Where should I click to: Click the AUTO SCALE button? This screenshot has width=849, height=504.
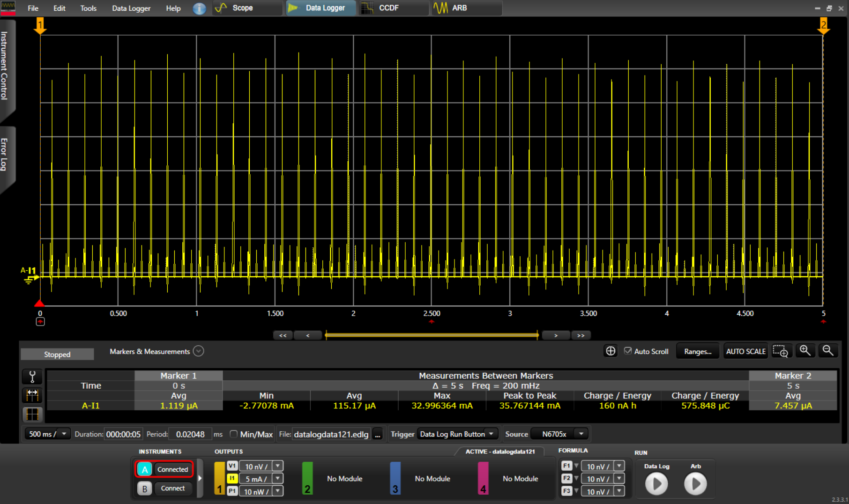(745, 351)
